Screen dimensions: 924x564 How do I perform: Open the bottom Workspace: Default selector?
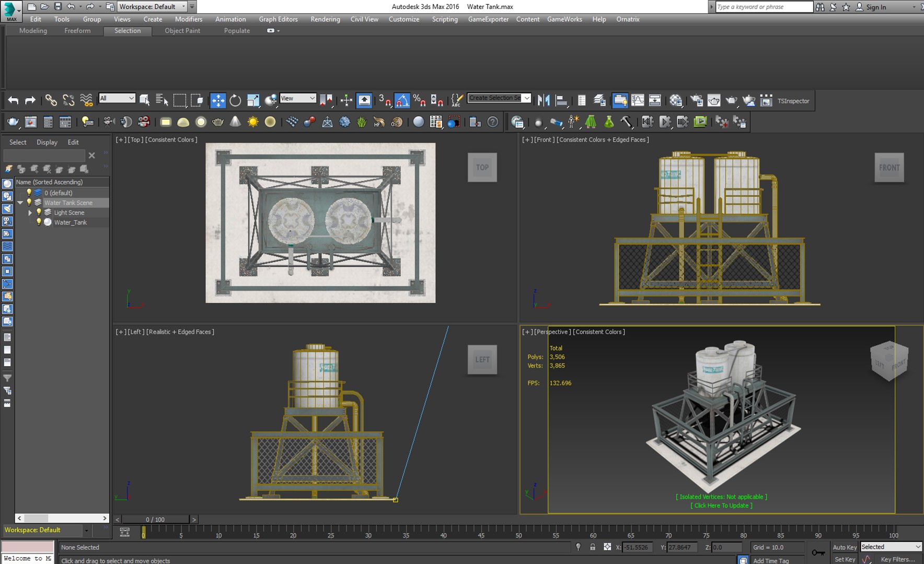click(47, 530)
